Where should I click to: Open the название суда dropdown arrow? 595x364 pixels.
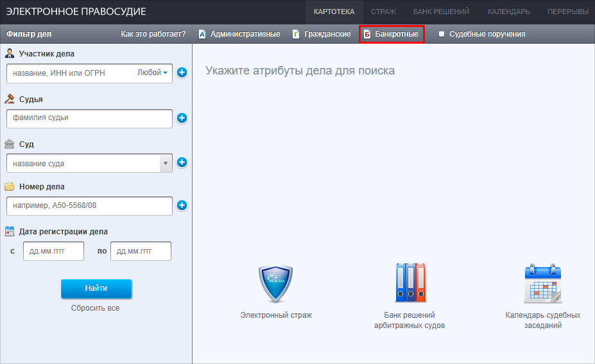point(166,164)
